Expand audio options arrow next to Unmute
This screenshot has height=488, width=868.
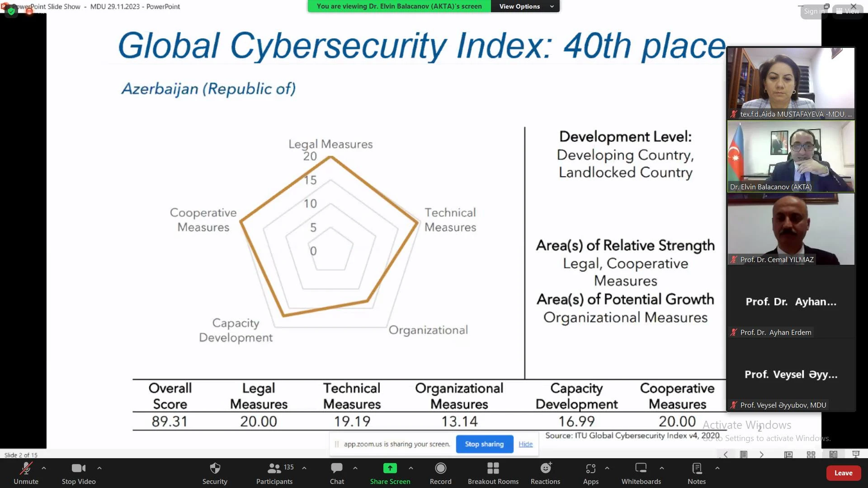point(44,468)
